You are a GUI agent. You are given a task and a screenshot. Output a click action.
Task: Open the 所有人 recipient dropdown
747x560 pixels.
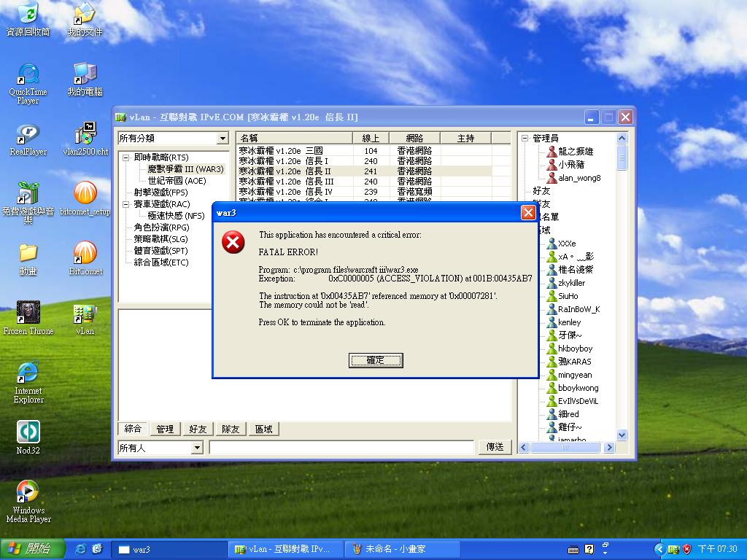pos(197,448)
